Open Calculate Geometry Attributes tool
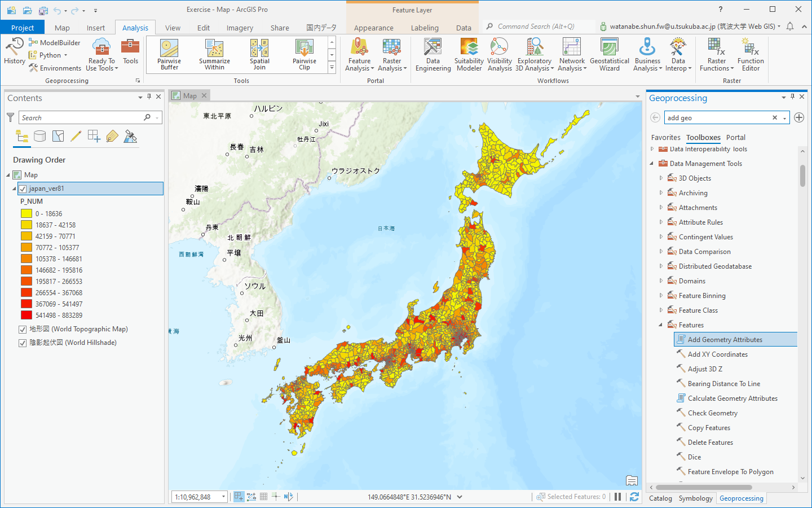812x508 pixels. [732, 398]
